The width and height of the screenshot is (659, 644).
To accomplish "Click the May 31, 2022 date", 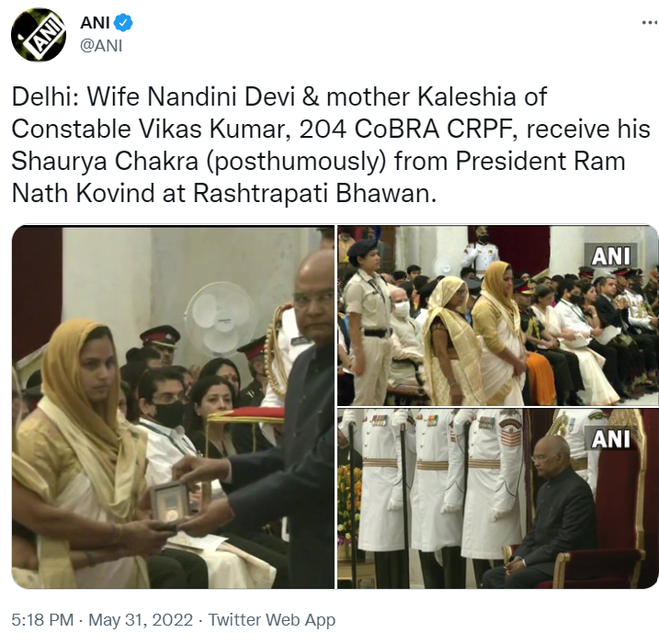I will (141, 619).
